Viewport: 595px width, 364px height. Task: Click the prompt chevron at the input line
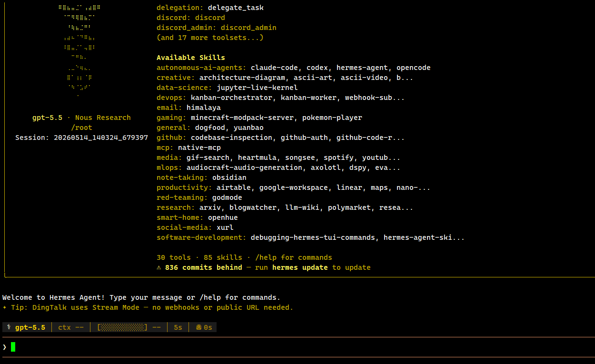5,347
